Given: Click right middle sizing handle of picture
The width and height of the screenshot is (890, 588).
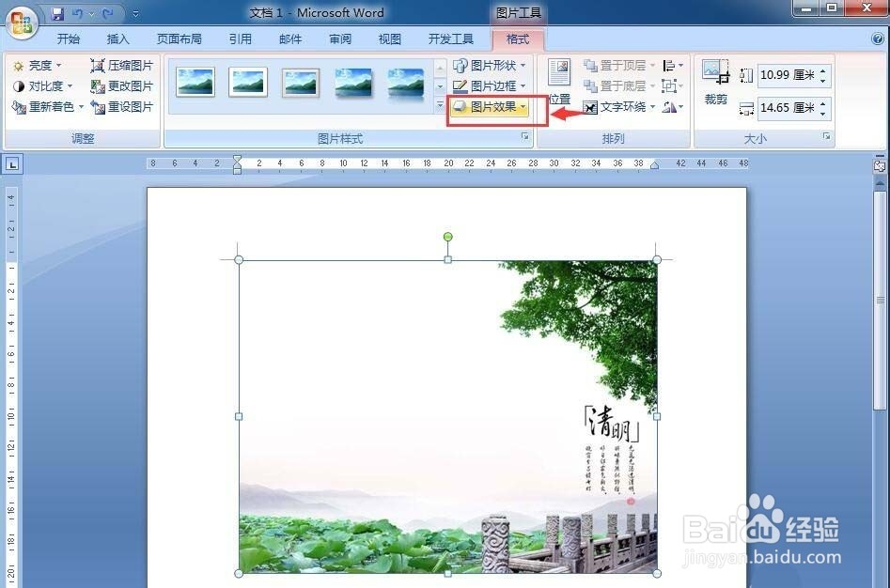Looking at the screenshot, I should [x=657, y=416].
